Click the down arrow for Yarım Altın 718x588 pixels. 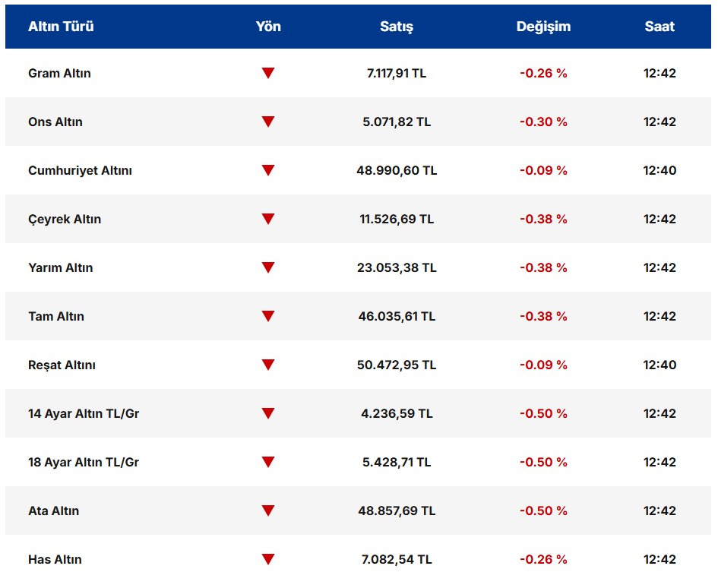(267, 267)
